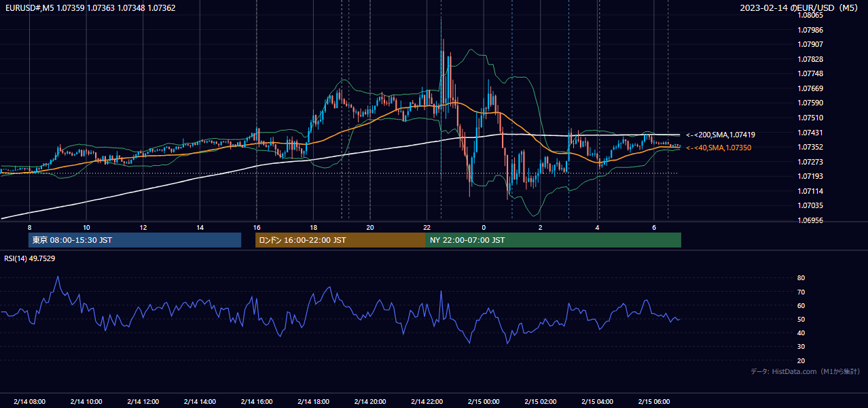868x408 pixels.
Task: Click price axis value 1.07035
Action: pyautogui.click(x=810, y=205)
